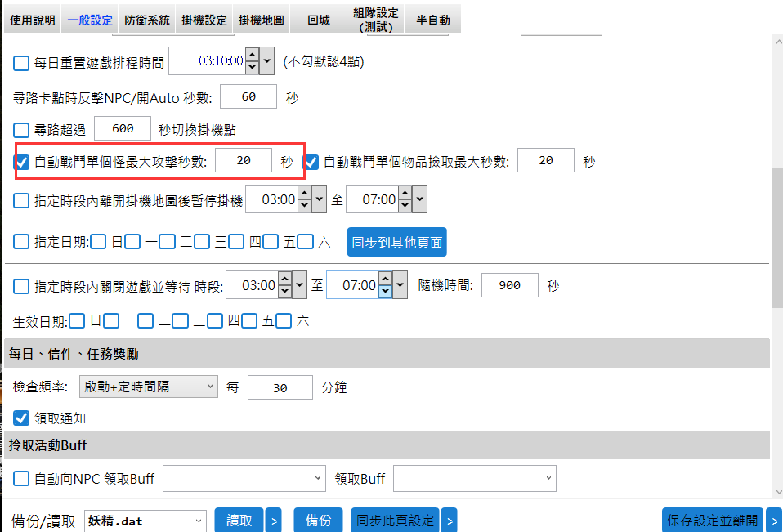Click the arrow beside 讀取 button
783x532 pixels.
click(x=274, y=521)
